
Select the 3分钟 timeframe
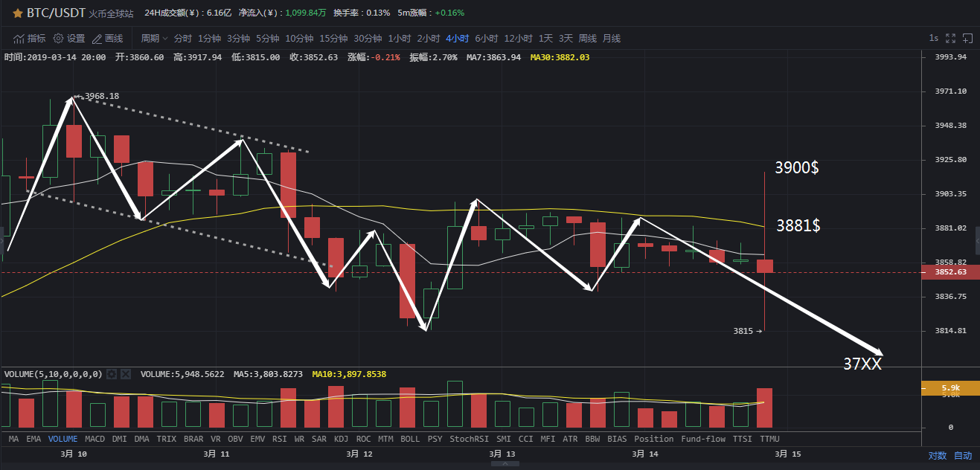pyautogui.click(x=238, y=38)
